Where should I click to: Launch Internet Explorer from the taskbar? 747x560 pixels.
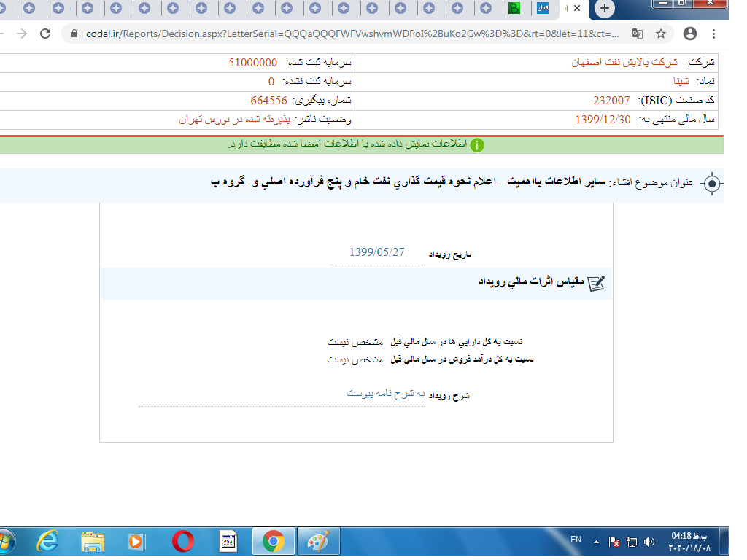[47, 542]
